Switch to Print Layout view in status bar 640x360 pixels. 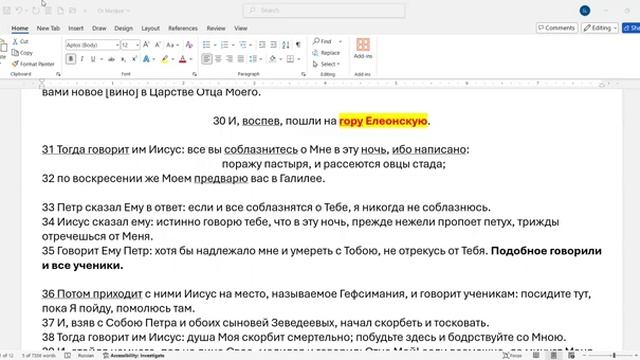[553, 356]
